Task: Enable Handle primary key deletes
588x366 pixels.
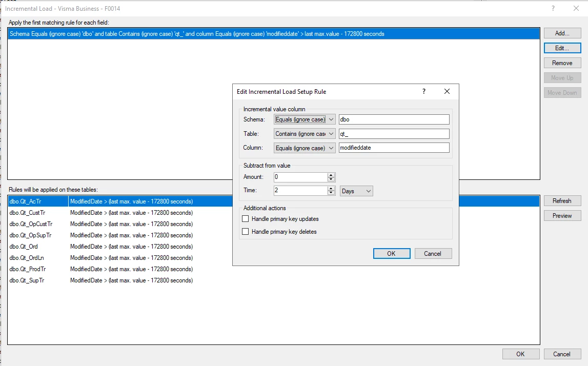Action: 246,232
